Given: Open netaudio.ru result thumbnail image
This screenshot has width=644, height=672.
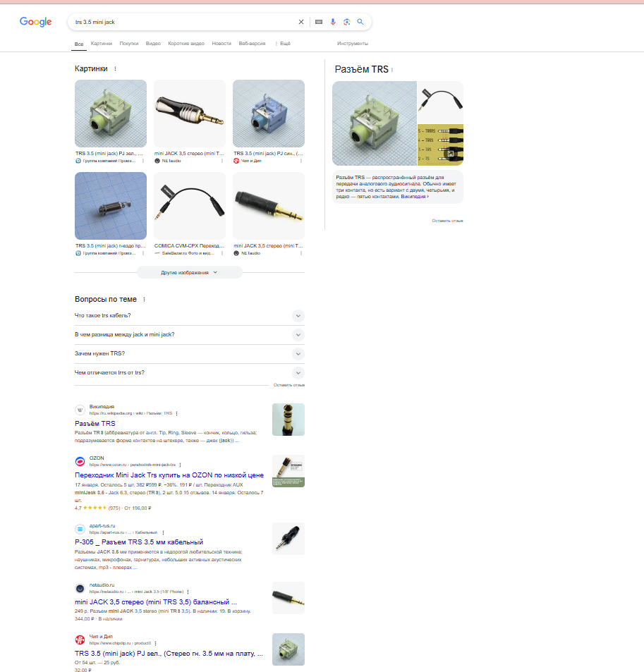Looking at the screenshot, I should point(288,598).
